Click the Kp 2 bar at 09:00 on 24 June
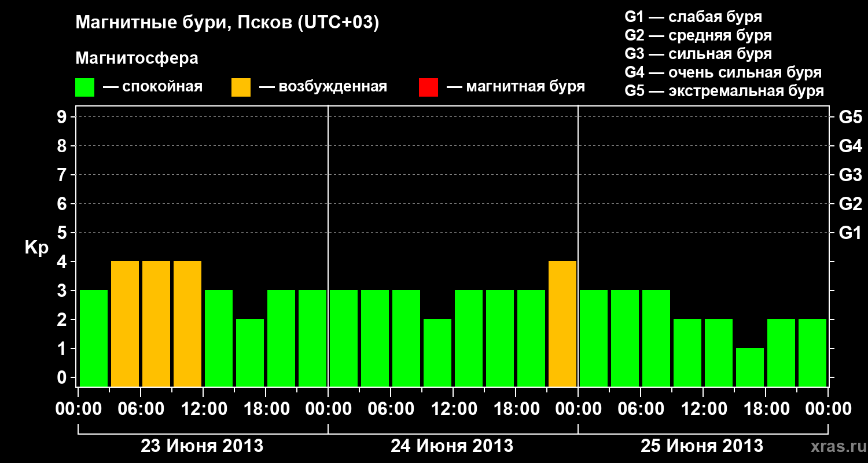This screenshot has width=868, height=463. click(437, 352)
